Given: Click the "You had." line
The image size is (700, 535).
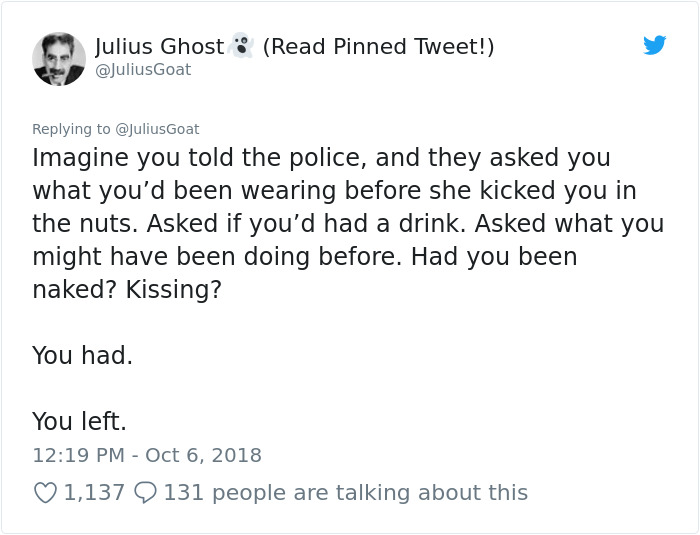Looking at the screenshot, I should coord(82,355).
